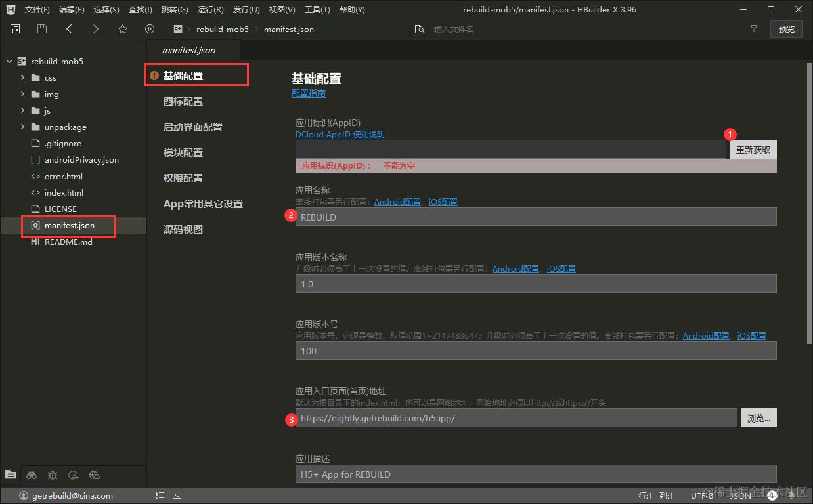Open the project files panel icon

pyautogui.click(x=11, y=474)
